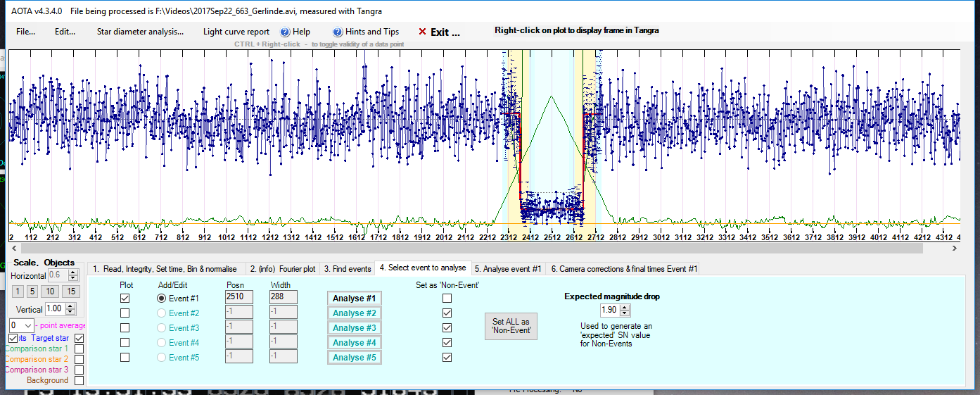Uncheck Non-Event box for Event #5 row
Image resolution: width=980 pixels, height=395 pixels.
click(447, 358)
